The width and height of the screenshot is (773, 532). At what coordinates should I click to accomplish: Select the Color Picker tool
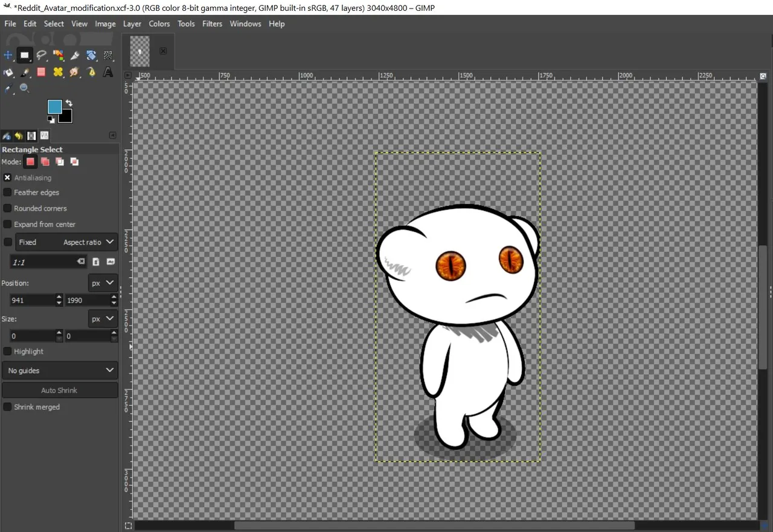8,89
